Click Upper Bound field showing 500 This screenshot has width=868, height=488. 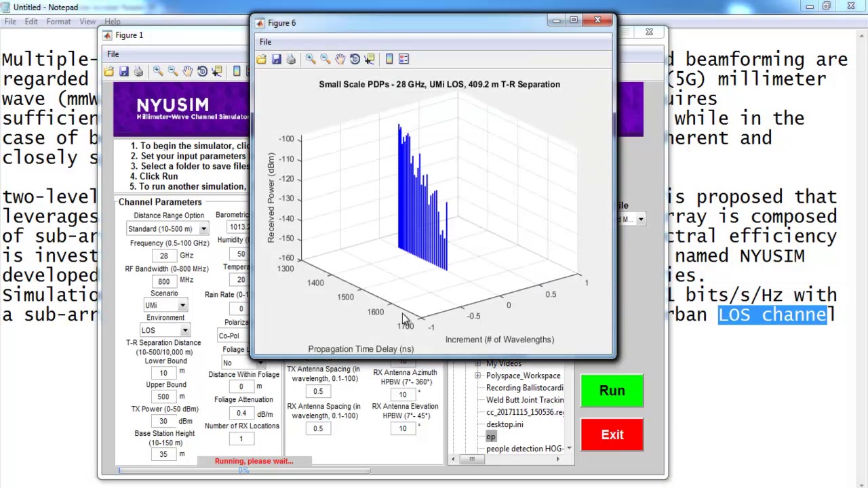point(163,397)
